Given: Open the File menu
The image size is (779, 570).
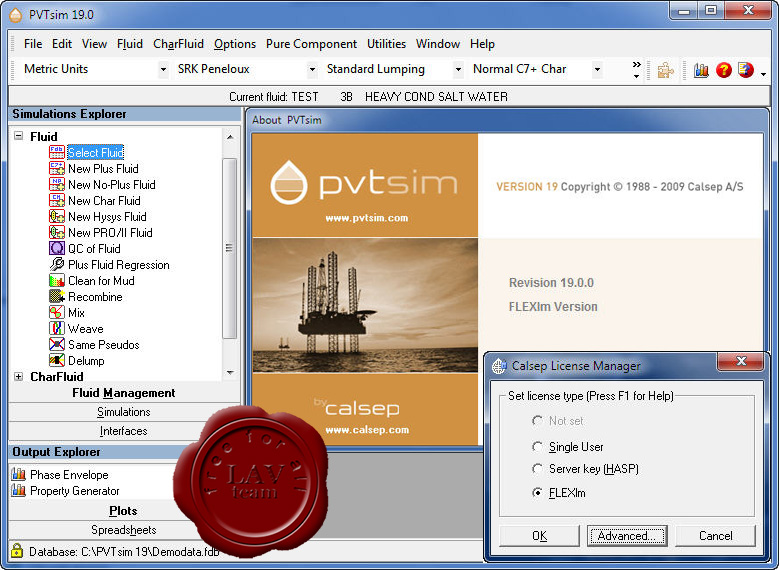Looking at the screenshot, I should (x=33, y=44).
